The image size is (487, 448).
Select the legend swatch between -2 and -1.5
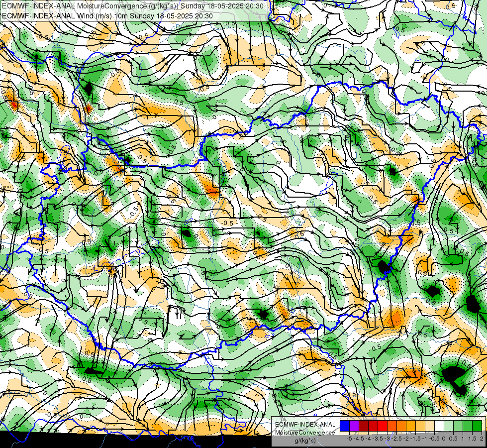coord(411,426)
